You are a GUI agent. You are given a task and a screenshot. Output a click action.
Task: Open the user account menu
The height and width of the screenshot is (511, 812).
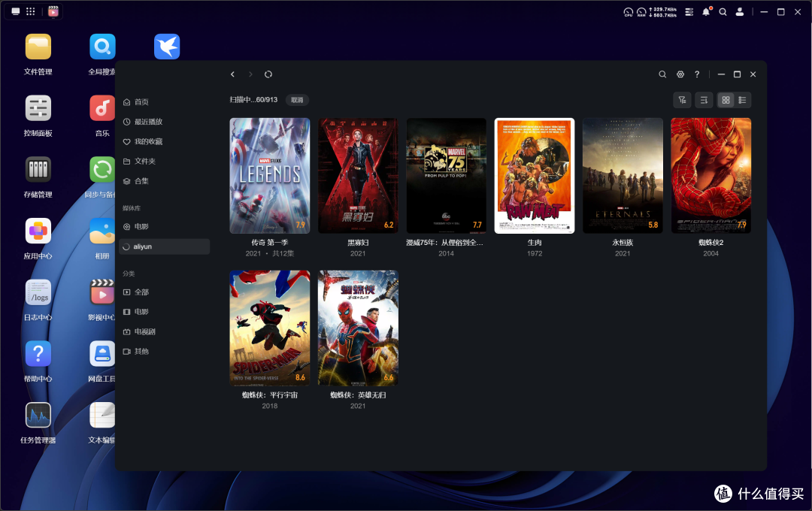pos(740,12)
